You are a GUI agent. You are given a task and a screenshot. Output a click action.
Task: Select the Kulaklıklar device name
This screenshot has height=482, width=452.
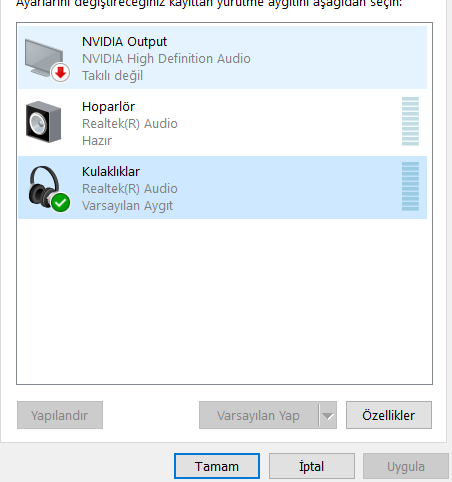111,172
